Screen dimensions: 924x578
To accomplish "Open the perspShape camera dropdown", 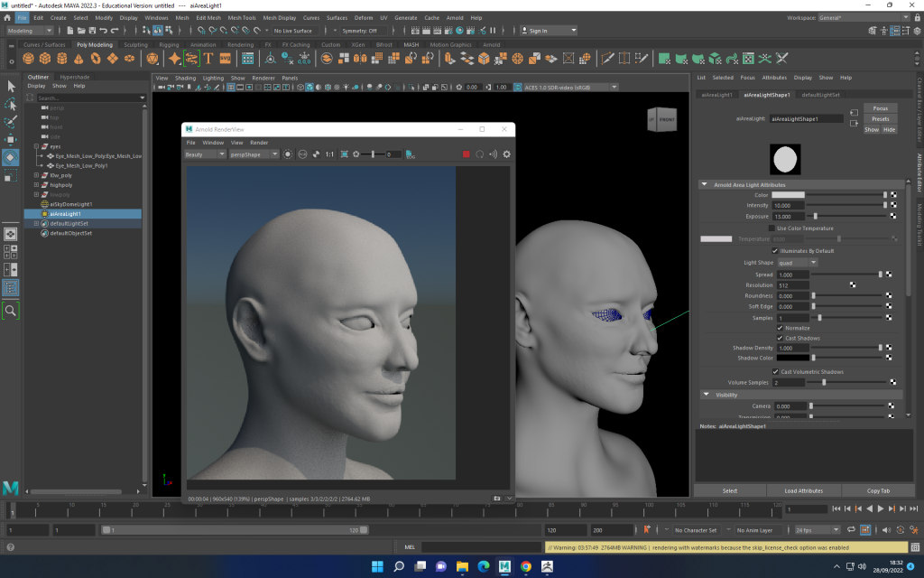I will [254, 154].
